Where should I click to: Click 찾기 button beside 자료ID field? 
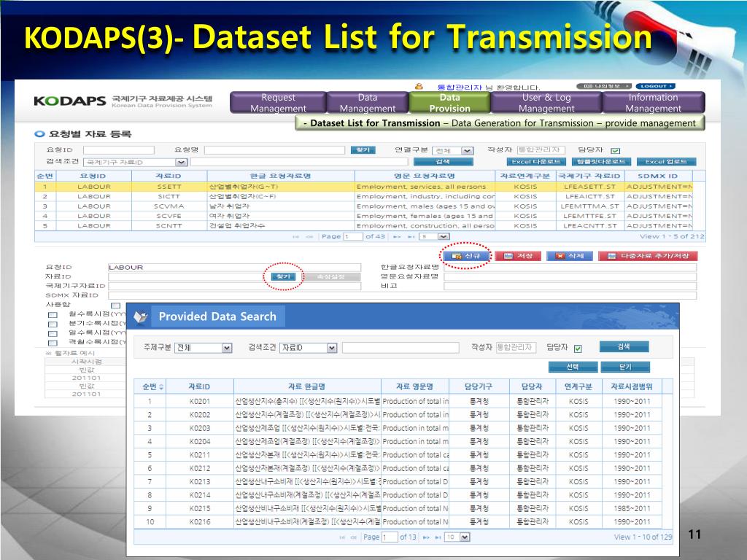point(284,276)
